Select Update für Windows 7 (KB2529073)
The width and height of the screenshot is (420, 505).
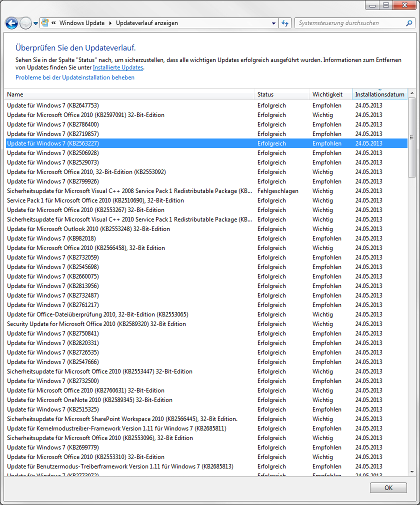(207, 162)
